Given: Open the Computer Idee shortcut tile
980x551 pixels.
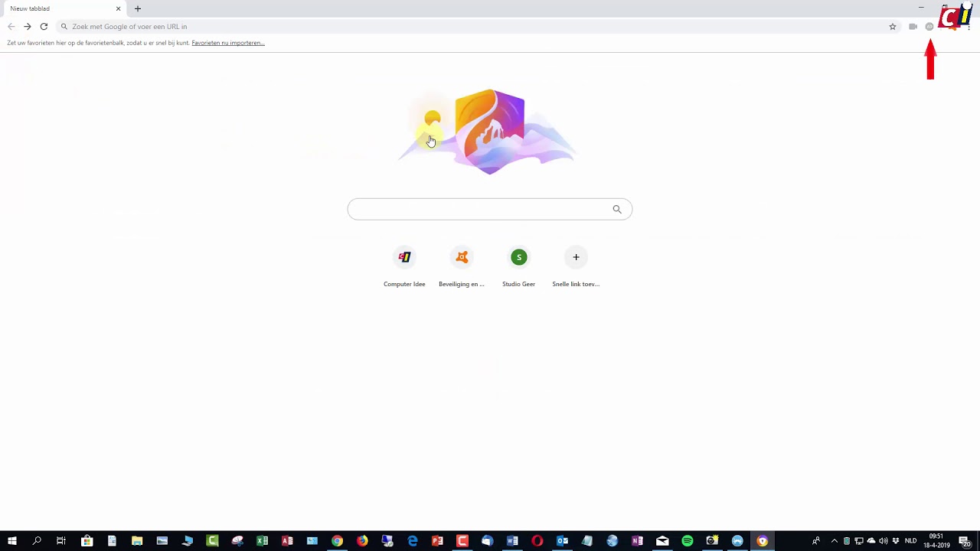Looking at the screenshot, I should (404, 267).
